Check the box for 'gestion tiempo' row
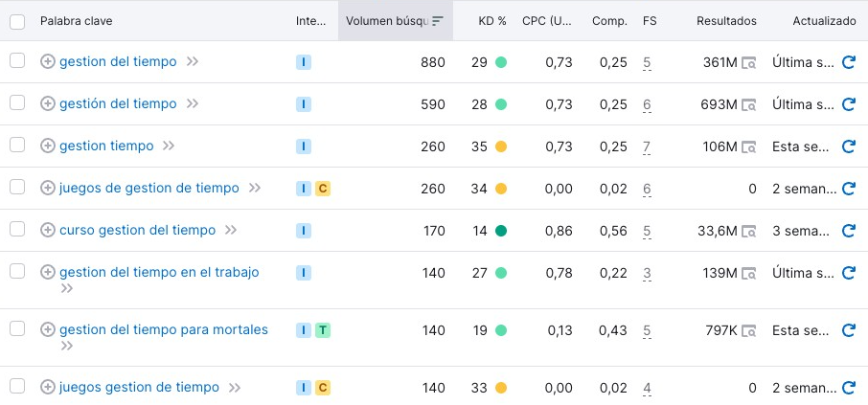Image resolution: width=868 pixels, height=405 pixels. point(17,145)
